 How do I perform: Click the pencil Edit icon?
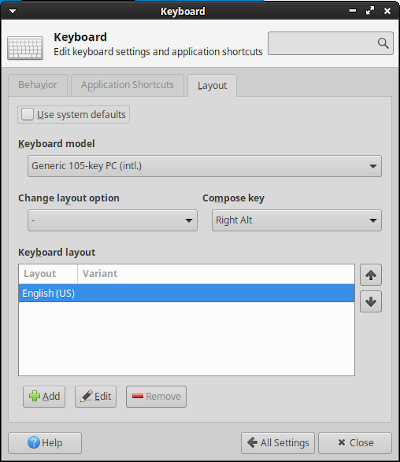[86, 396]
